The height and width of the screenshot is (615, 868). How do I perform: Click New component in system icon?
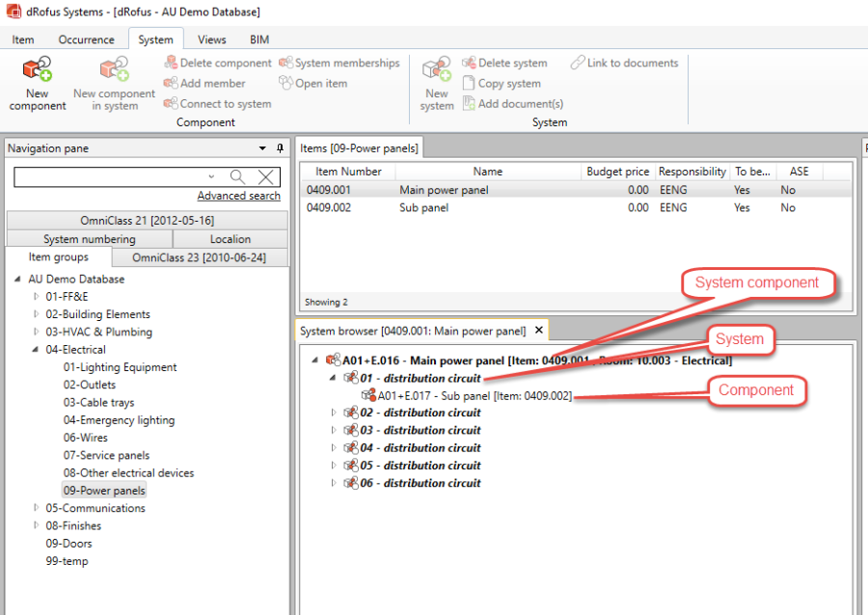click(114, 70)
